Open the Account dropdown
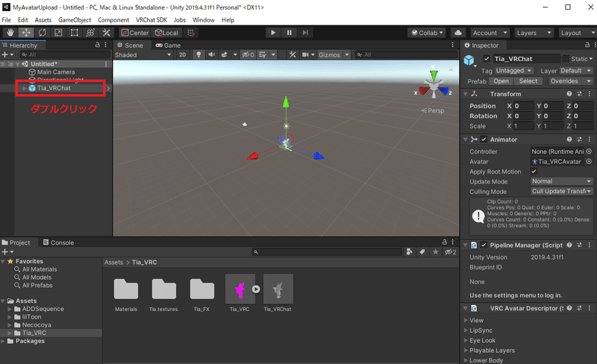The height and width of the screenshot is (364, 597). point(490,33)
